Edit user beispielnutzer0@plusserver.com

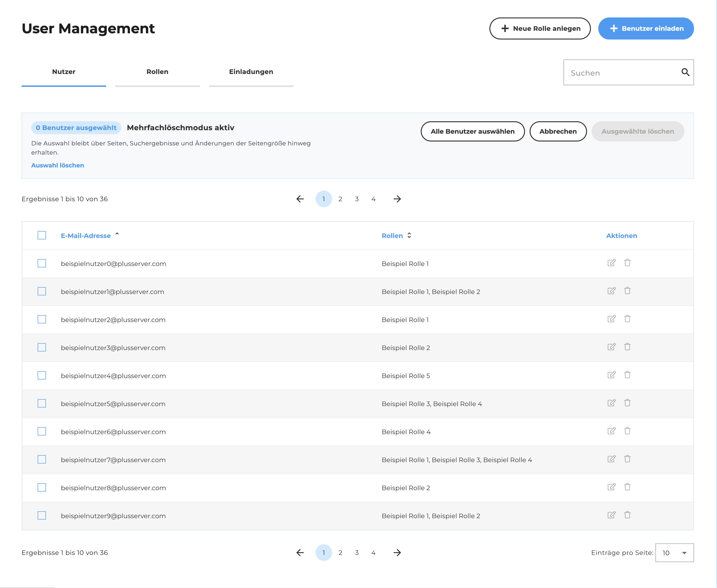tap(611, 263)
